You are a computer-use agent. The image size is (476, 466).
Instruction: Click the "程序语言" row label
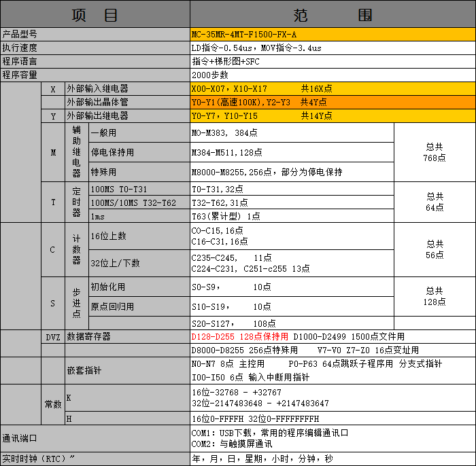coord(20,61)
